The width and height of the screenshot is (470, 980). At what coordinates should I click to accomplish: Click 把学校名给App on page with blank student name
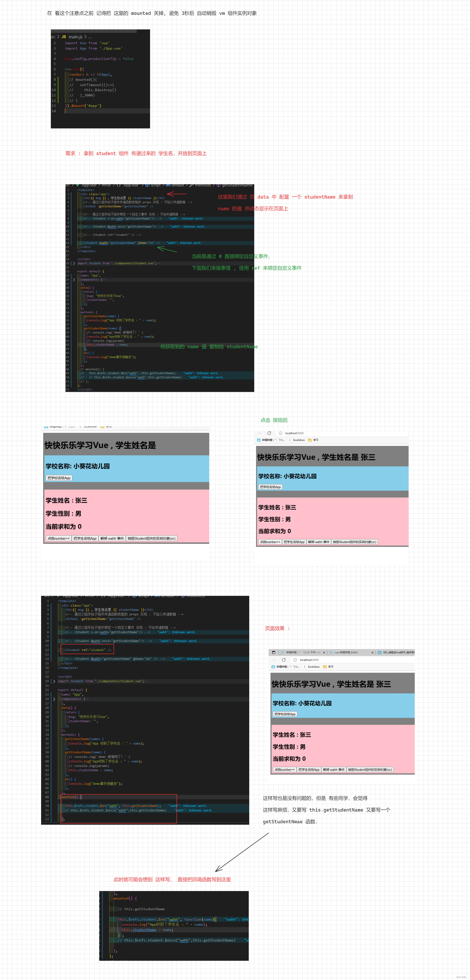[x=59, y=478]
